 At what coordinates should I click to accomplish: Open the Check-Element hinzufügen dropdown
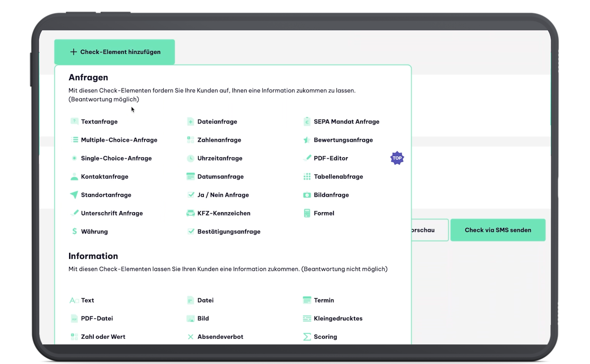tap(114, 52)
